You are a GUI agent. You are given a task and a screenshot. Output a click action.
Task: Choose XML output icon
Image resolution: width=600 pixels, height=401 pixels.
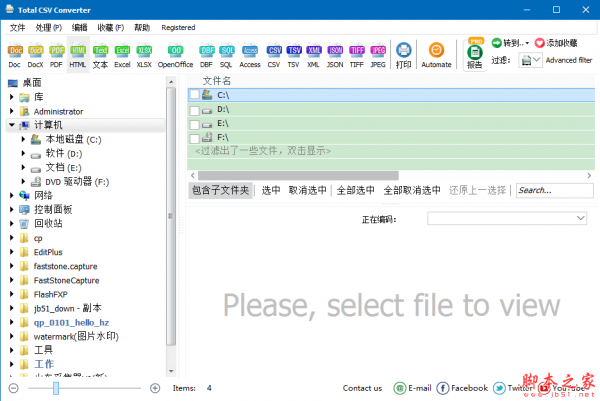pos(314,55)
